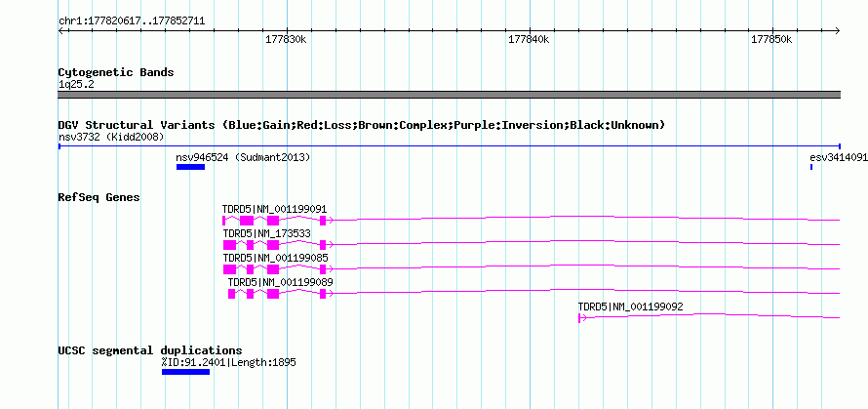Click the esv3414091 variant label
Viewport: 868px width, 409px height.
click(x=839, y=157)
